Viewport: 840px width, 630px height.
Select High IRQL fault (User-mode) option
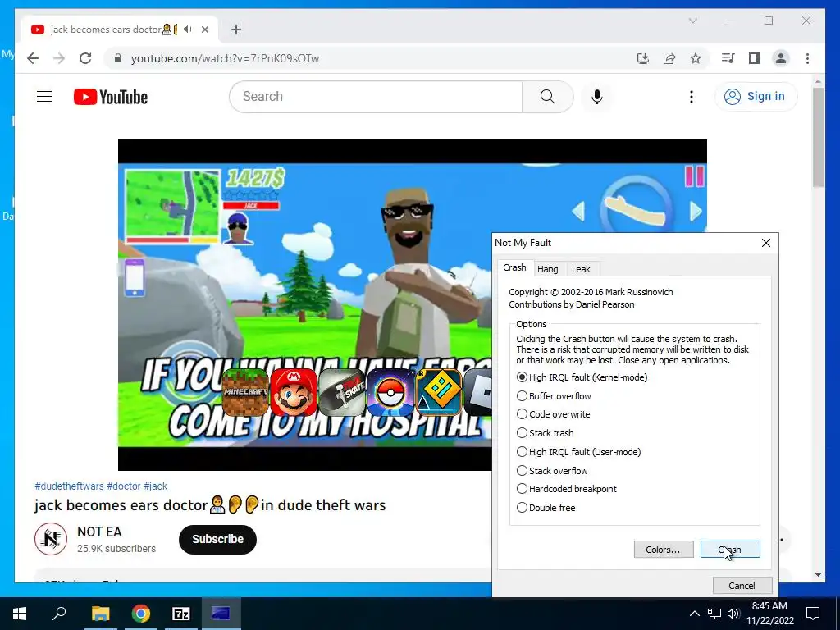click(x=578, y=452)
